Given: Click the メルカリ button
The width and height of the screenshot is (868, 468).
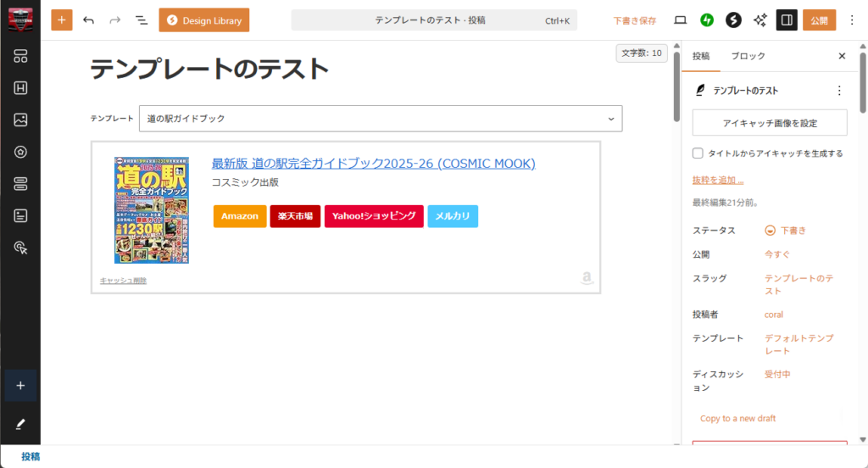Looking at the screenshot, I should [453, 216].
